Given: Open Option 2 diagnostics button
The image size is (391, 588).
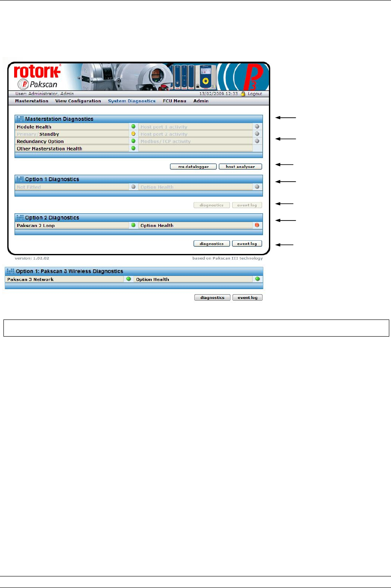Looking at the screenshot, I should coord(212,244).
